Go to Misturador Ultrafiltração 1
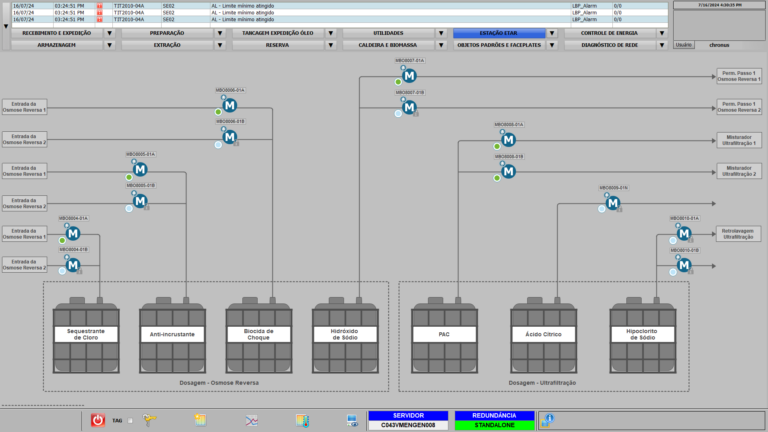 [739, 141]
